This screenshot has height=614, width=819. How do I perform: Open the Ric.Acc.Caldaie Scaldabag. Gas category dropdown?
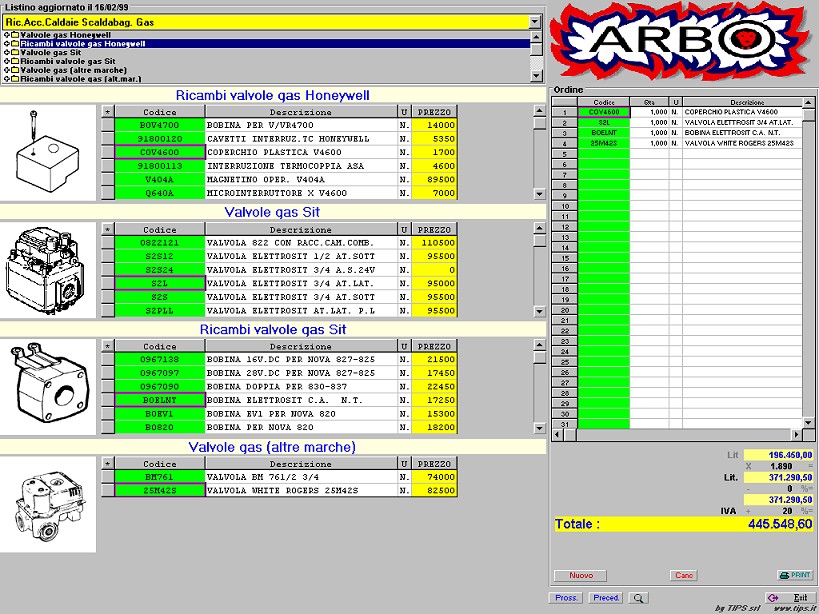535,22
